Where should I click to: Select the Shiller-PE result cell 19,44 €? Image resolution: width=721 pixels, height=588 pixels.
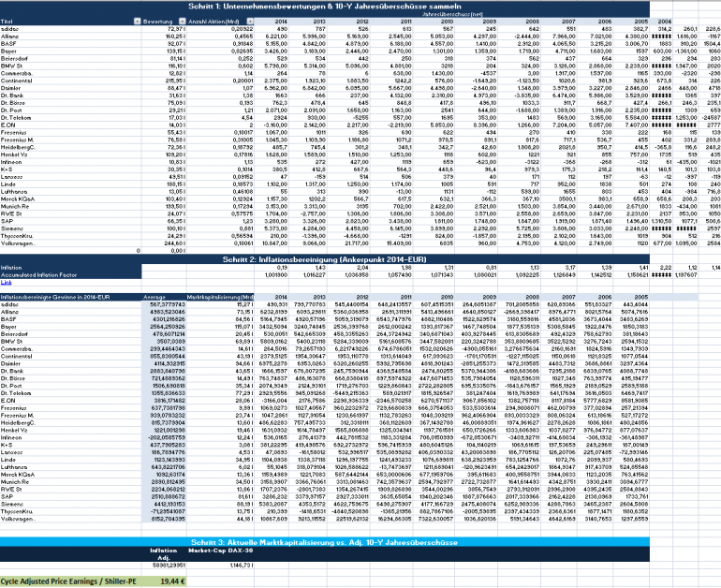pyautogui.click(x=164, y=581)
